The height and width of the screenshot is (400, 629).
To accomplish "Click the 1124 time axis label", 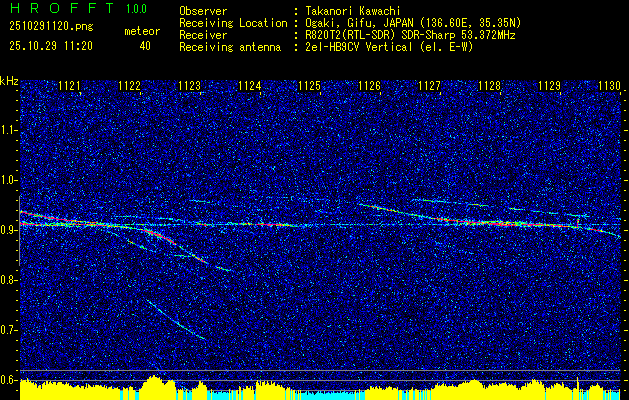I will (250, 86).
